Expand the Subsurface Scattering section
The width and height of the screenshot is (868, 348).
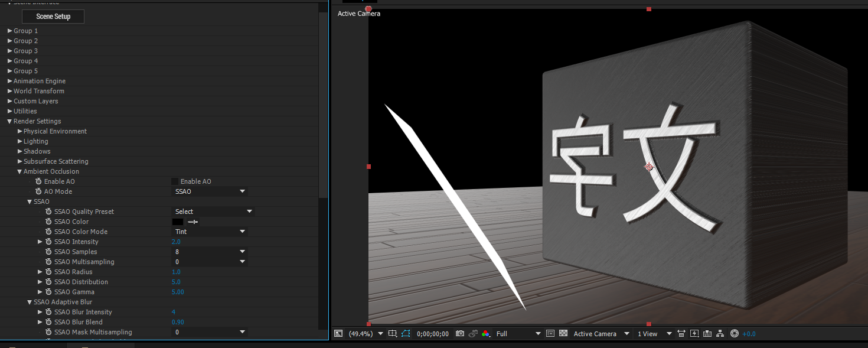[x=19, y=161]
